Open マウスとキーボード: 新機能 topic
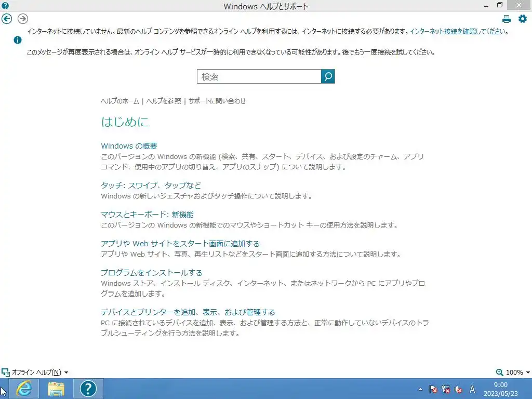The width and height of the screenshot is (532, 399). (x=147, y=215)
